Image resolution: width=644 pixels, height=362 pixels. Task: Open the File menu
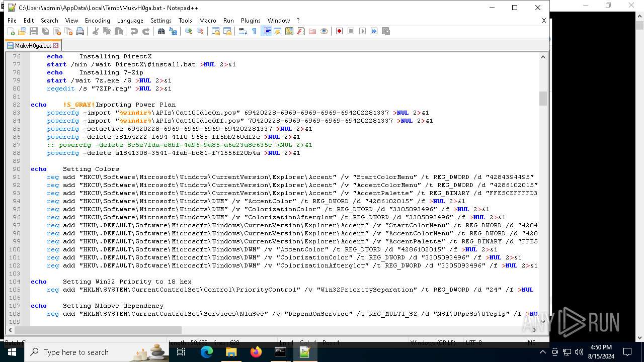(12, 21)
